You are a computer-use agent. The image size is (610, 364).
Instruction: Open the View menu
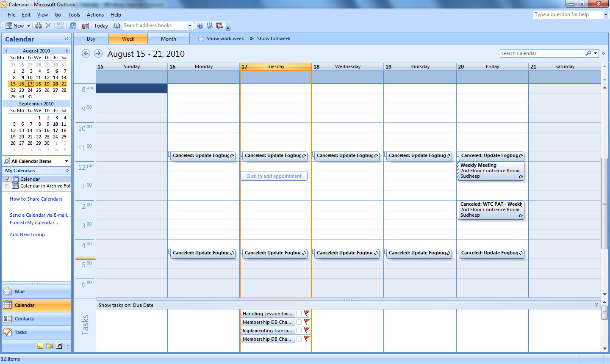click(42, 15)
